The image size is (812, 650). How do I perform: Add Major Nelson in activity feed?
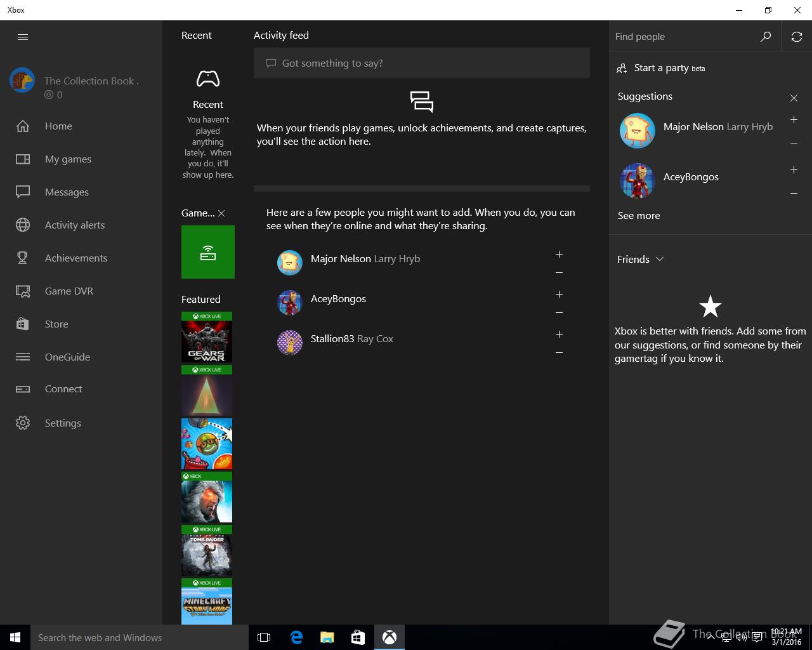(559, 254)
